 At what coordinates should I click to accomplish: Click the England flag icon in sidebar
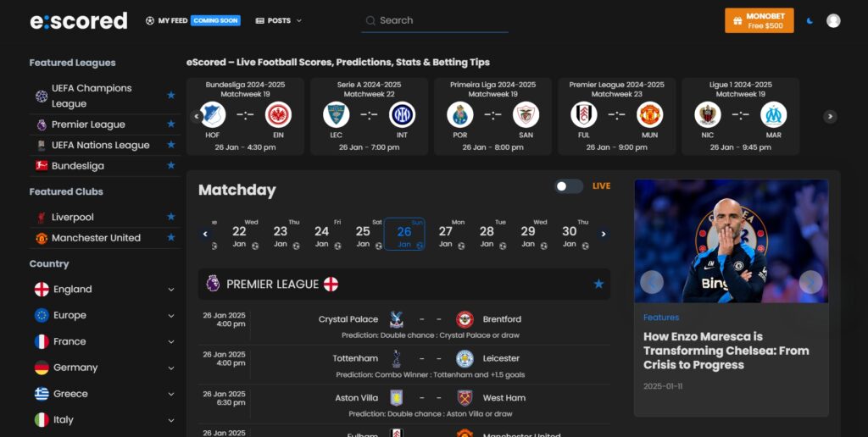click(42, 290)
